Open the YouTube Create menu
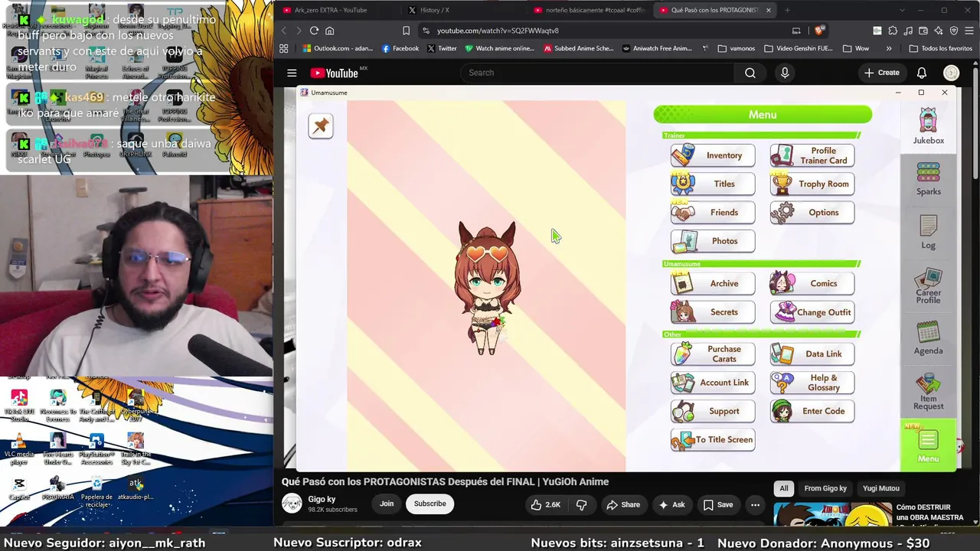The height and width of the screenshot is (551, 980). (x=882, y=73)
